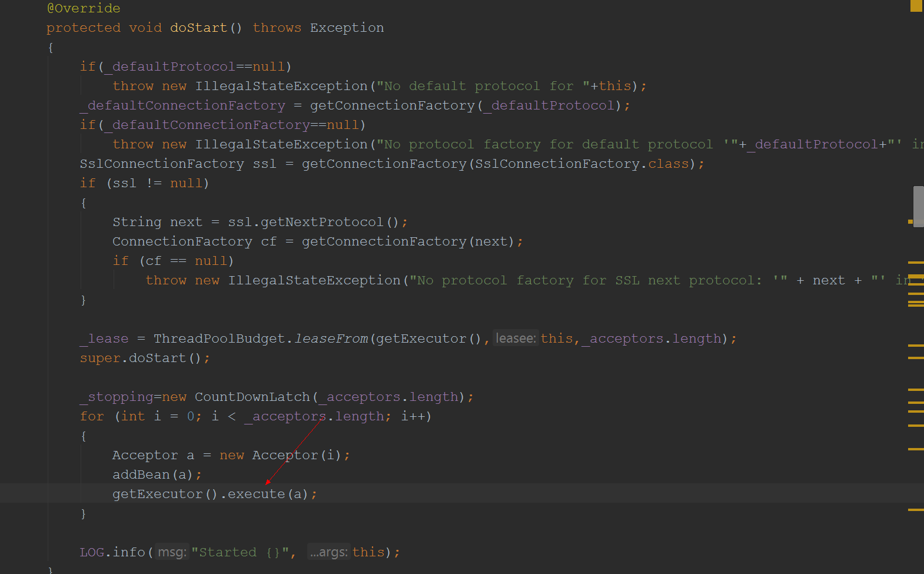Click getConnectionFactory(_defaultProtocol) call

466,105
